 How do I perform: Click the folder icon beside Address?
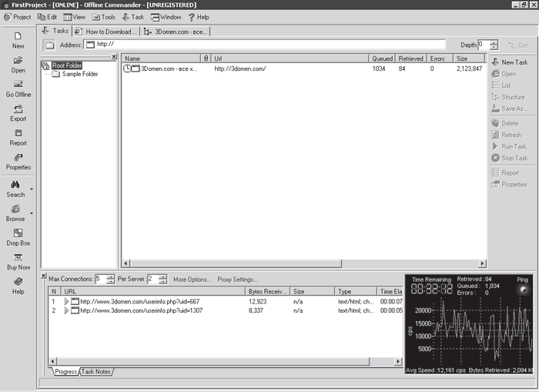click(x=49, y=45)
